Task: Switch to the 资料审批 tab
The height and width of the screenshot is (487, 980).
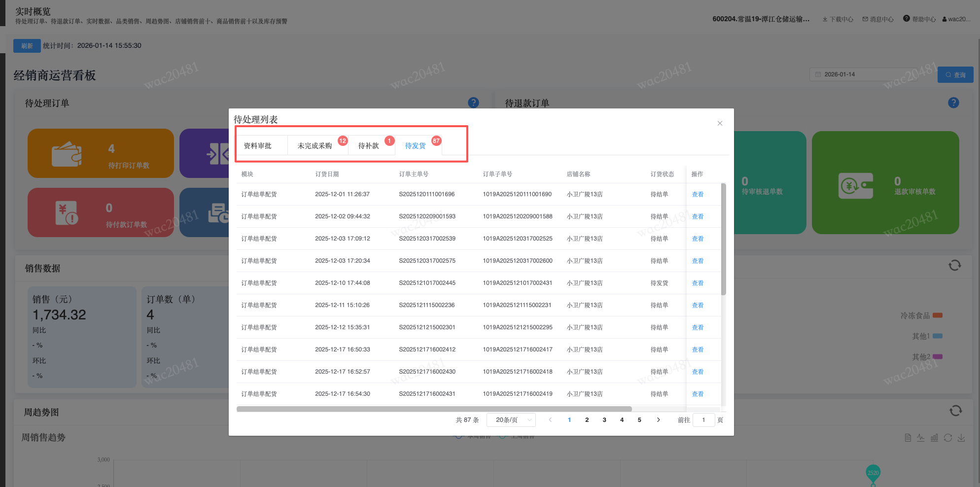Action: tap(258, 146)
